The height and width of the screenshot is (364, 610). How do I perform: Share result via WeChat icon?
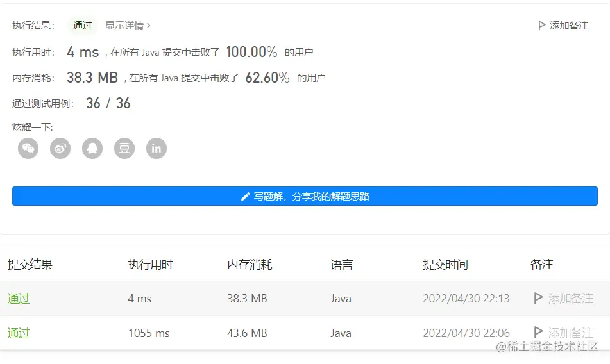coord(28,149)
